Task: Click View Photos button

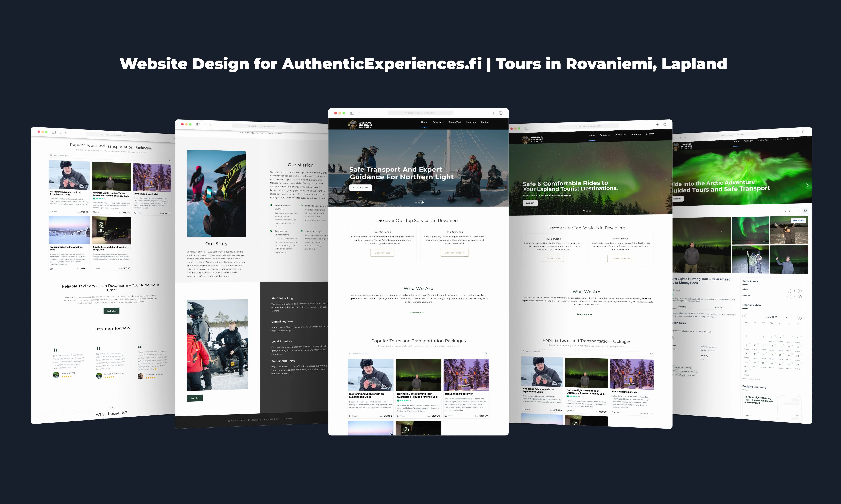Action: coord(798,220)
